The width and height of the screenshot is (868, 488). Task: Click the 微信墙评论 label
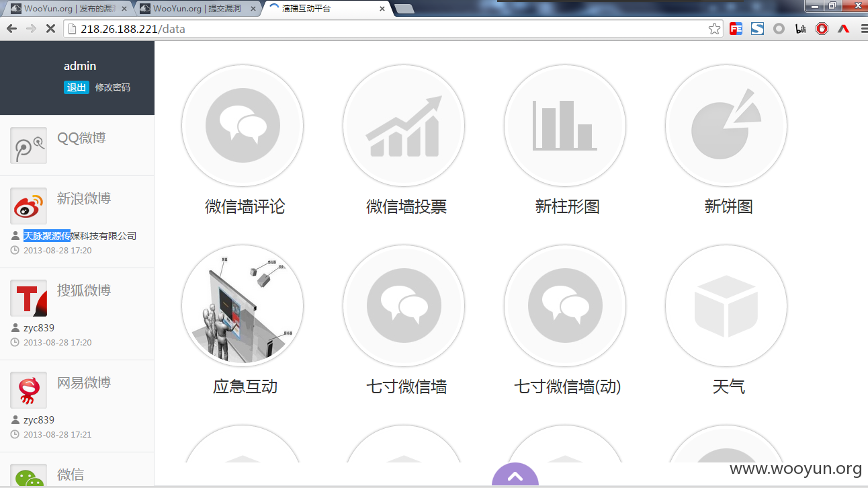pos(245,206)
